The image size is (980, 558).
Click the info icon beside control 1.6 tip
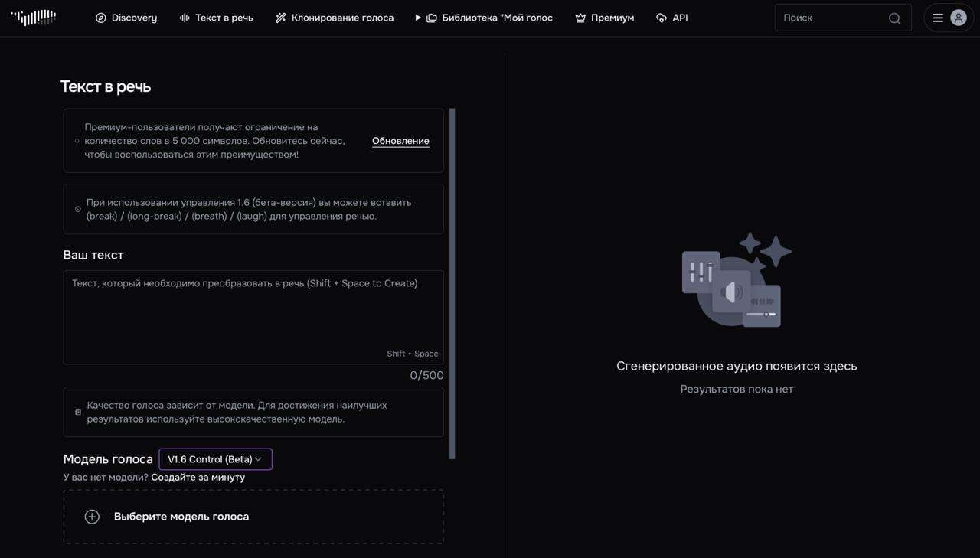pyautogui.click(x=77, y=209)
